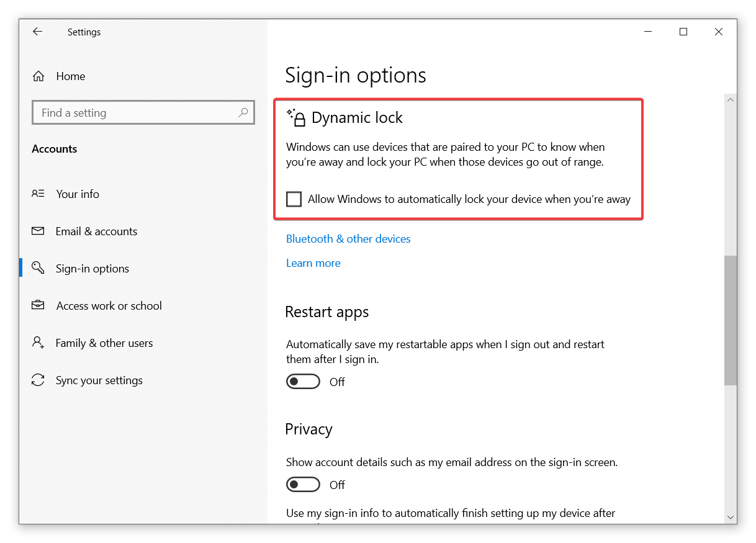Image resolution: width=756 pixels, height=543 pixels.
Task: Toggle showing account details on sign-in screen
Action: tap(303, 485)
